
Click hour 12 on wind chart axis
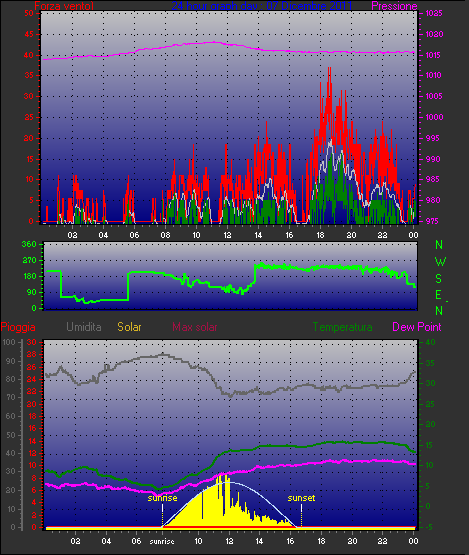(227, 235)
